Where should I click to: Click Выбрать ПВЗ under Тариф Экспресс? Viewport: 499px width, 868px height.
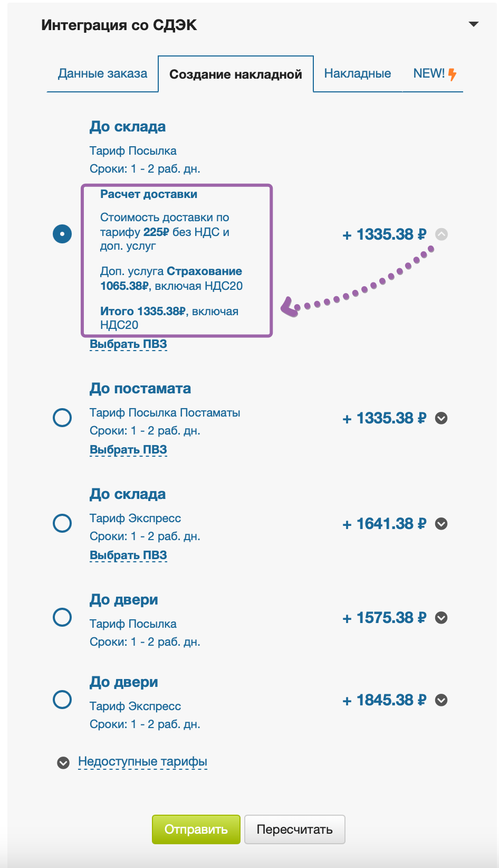128,555
